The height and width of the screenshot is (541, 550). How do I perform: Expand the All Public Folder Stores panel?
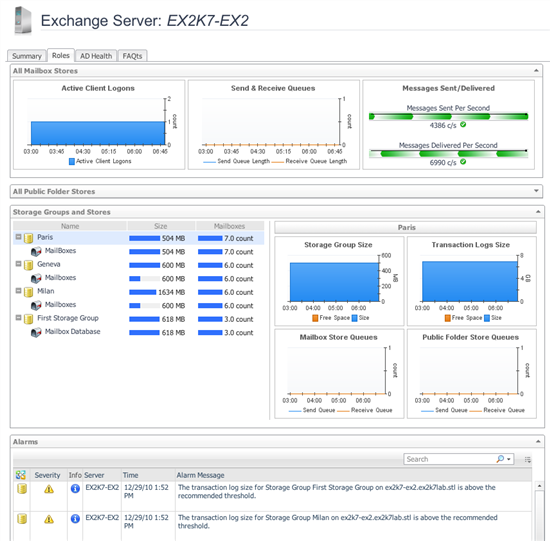coord(536,191)
